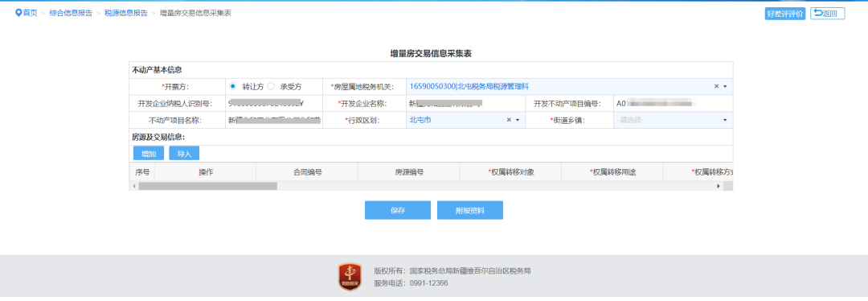Click 好差评评价 button
The width and height of the screenshot is (868, 301).
(x=785, y=14)
